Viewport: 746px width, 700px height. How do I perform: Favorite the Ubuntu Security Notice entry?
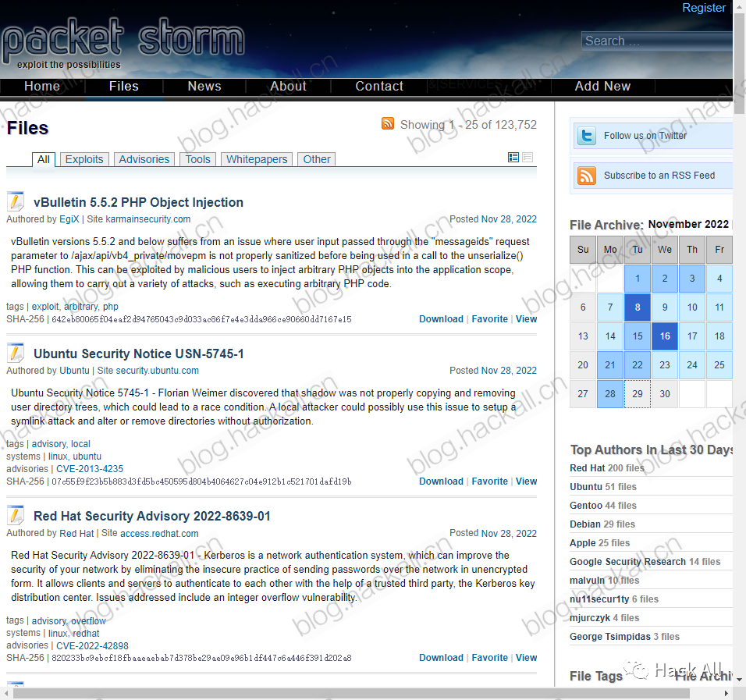pos(490,481)
